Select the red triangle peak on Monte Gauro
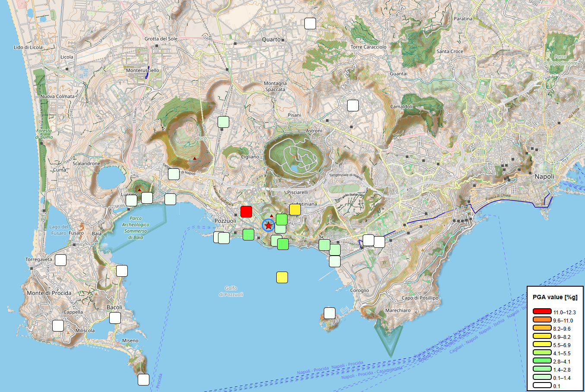Viewport: 585px width, 392px height. click(195, 158)
